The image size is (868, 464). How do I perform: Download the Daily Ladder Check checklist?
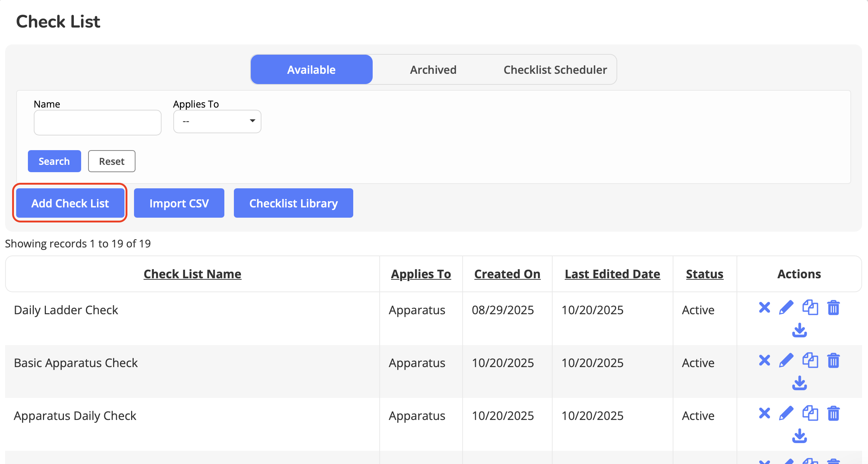click(x=799, y=330)
